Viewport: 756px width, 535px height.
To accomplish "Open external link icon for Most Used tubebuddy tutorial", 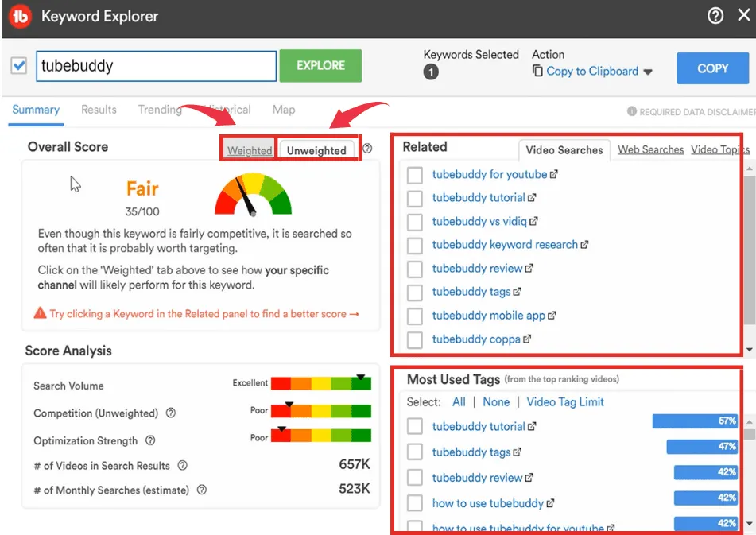I will 532,427.
